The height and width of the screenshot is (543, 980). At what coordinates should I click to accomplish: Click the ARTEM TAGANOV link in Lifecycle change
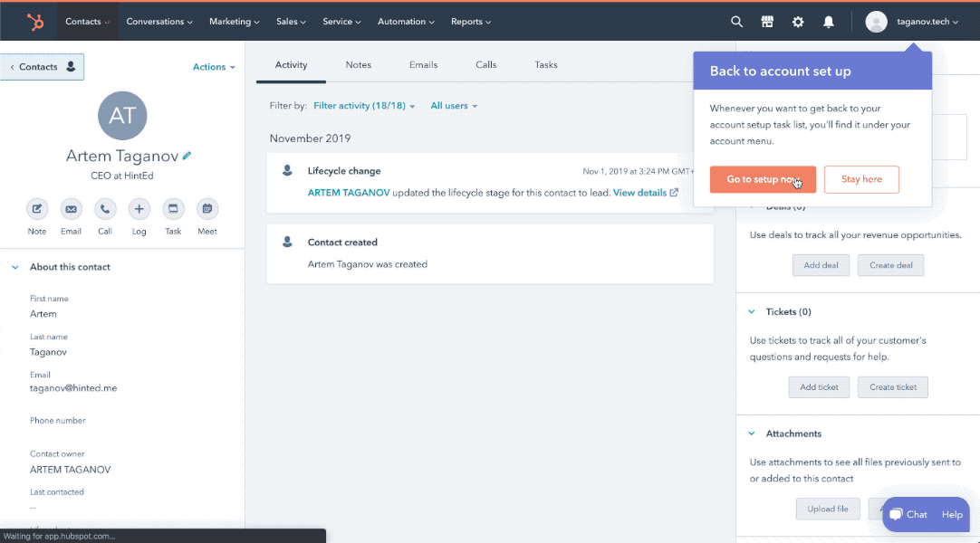[349, 193]
